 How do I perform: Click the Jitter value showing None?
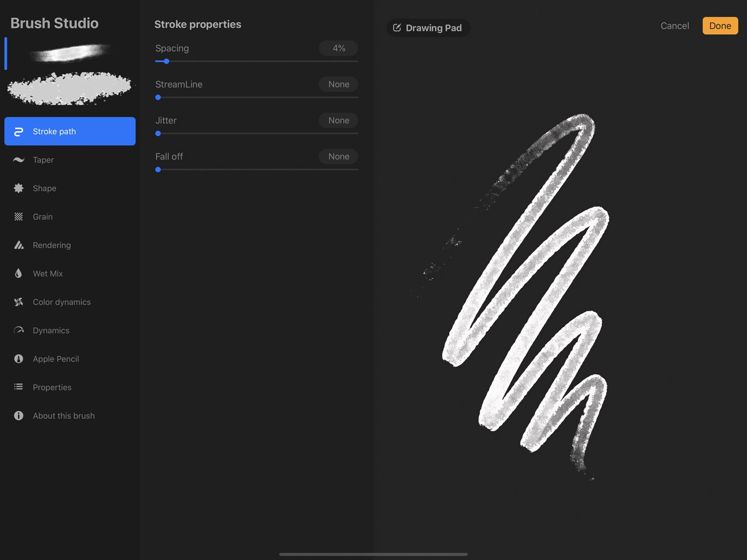click(x=338, y=120)
